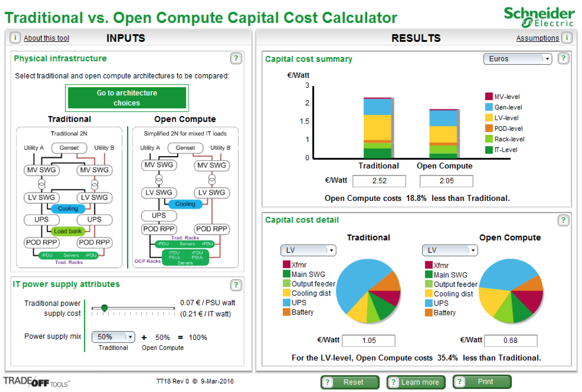Screen dimensions: 582x392
Task: Click the Traditional power supply cost slider handle
Action: pyautogui.click(x=104, y=308)
